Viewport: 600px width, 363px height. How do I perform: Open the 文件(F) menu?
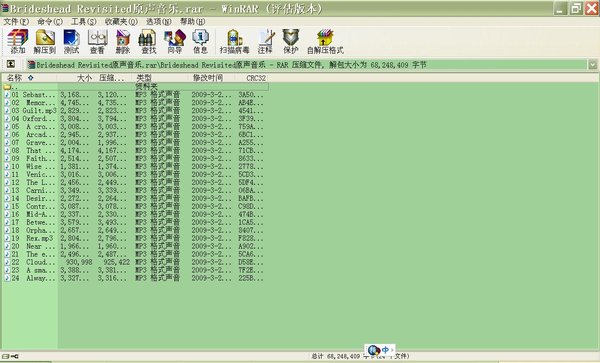tap(16, 21)
